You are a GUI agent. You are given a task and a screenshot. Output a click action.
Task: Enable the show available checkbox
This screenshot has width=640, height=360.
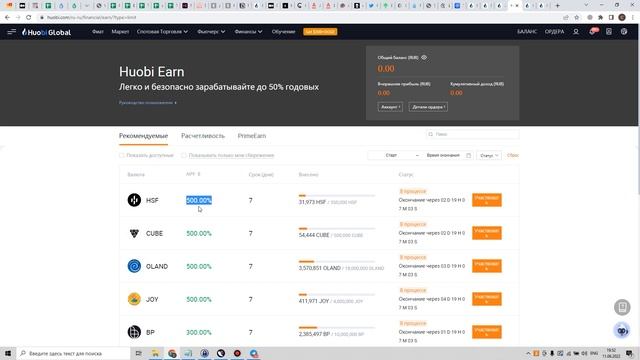tap(122, 156)
